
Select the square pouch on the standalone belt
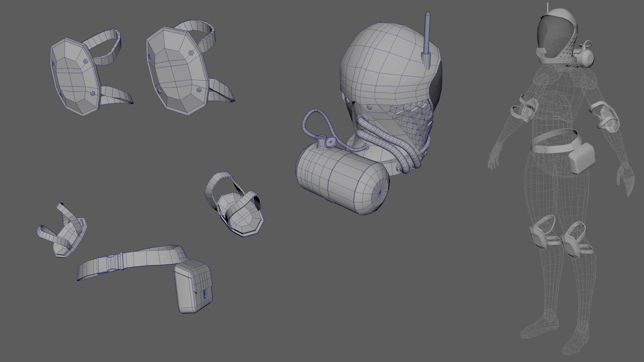coord(194,286)
